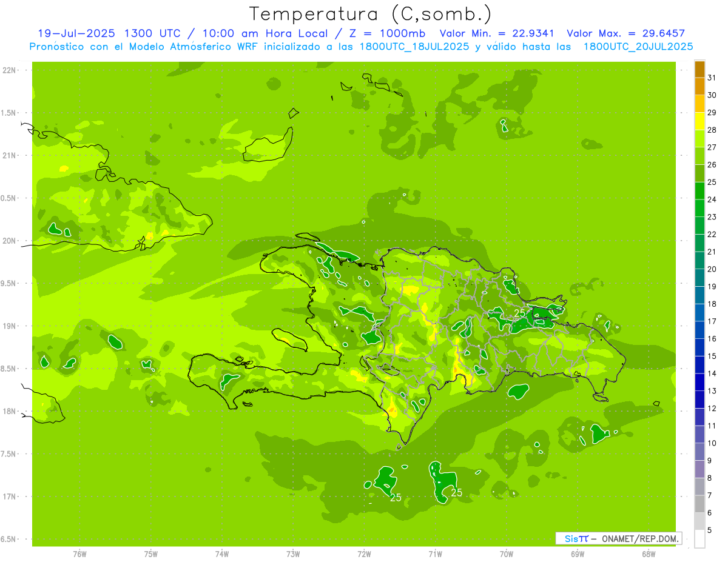This screenshot has height=562, width=728.
Task: Click the 'Z = 1000mb' level text
Action: [x=385, y=33]
